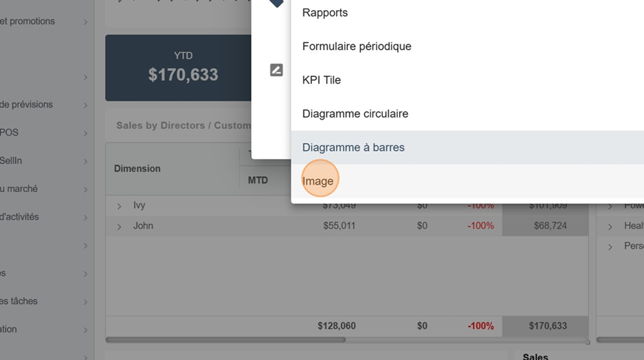Expand the John row in the table
The image size is (644, 360).
tap(119, 227)
